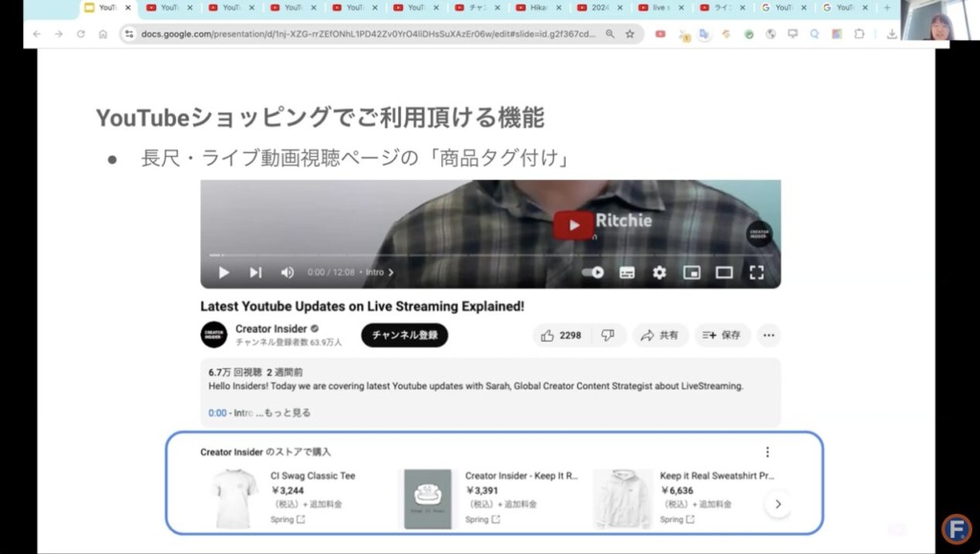Open the Keep it Real Sweatshirt Pr... title
This screenshot has width=980, height=554.
(x=717, y=476)
